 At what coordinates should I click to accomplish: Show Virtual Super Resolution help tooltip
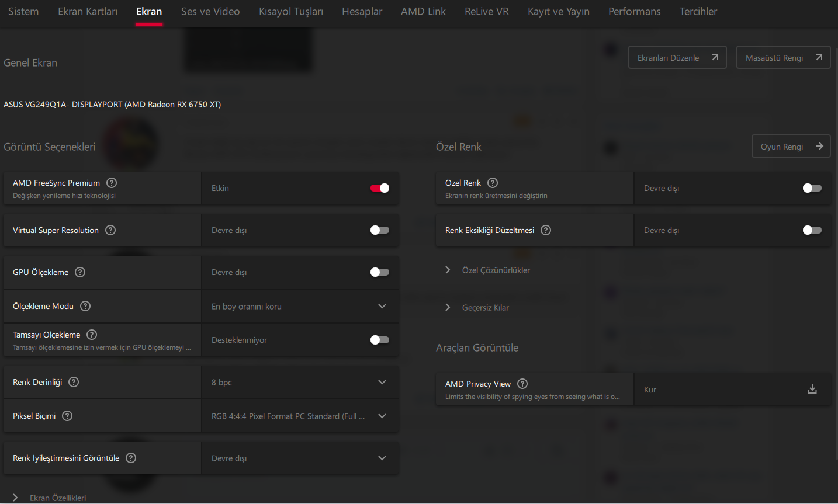tap(110, 230)
